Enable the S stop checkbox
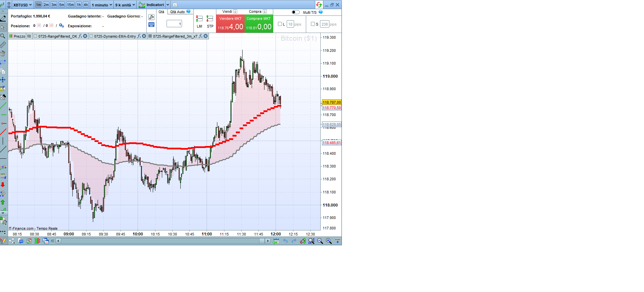 pos(313,24)
